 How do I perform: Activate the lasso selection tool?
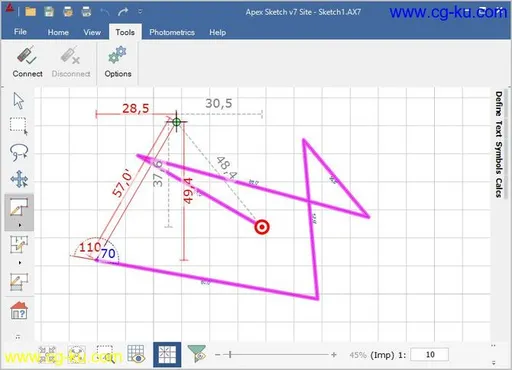(x=19, y=152)
